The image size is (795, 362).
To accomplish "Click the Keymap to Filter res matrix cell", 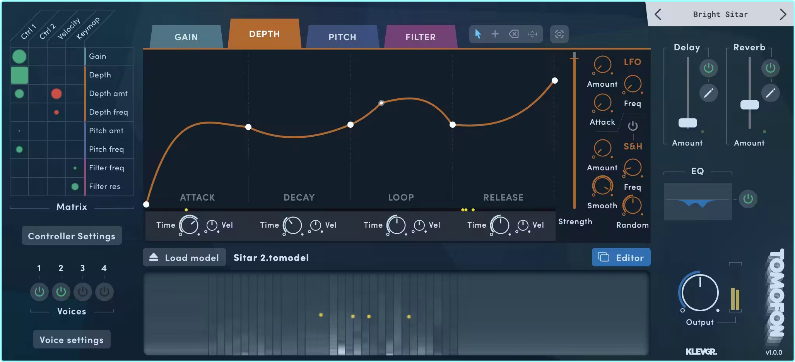I will click(75, 186).
